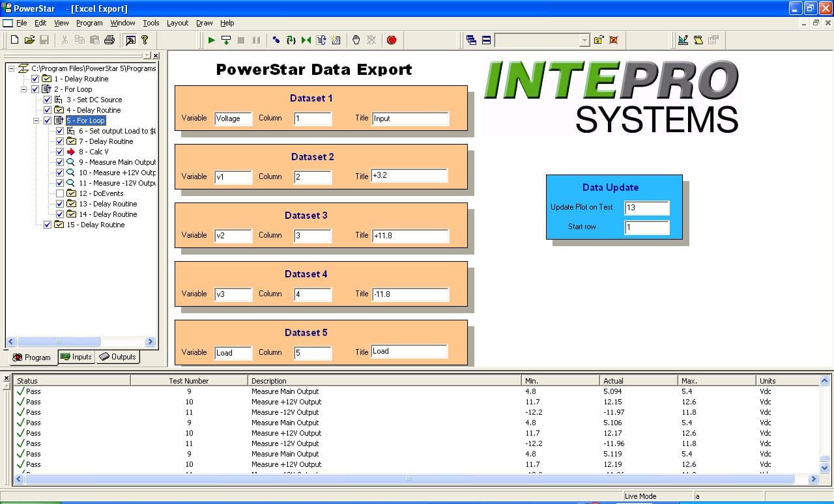Click the yellow scroll script icon
This screenshot has height=504, width=834.
tap(698, 40)
